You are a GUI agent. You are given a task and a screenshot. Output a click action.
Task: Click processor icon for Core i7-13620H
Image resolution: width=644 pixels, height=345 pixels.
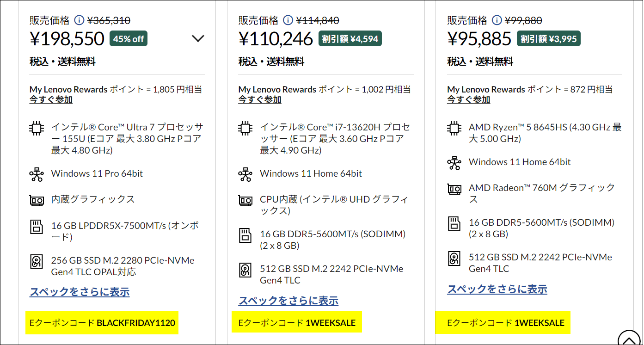coord(245,128)
